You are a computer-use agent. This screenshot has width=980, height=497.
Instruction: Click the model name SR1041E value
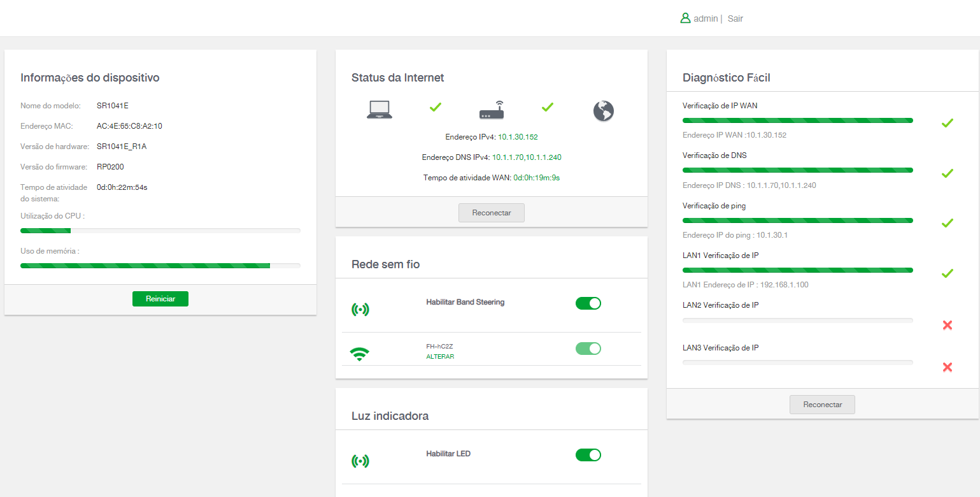coord(113,106)
